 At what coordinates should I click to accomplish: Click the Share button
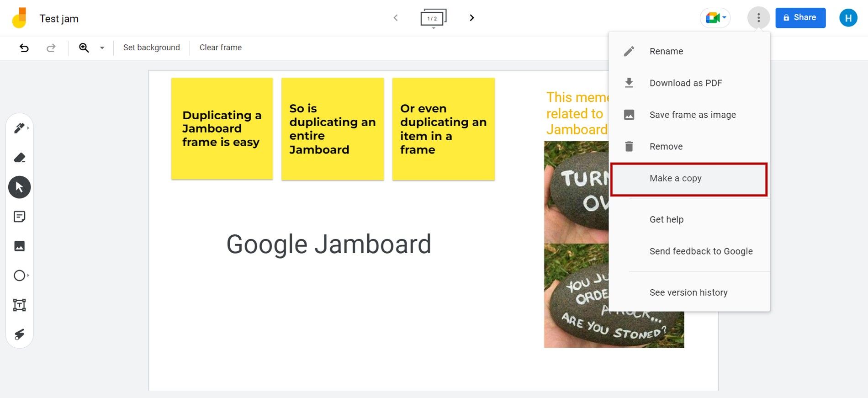coord(800,18)
